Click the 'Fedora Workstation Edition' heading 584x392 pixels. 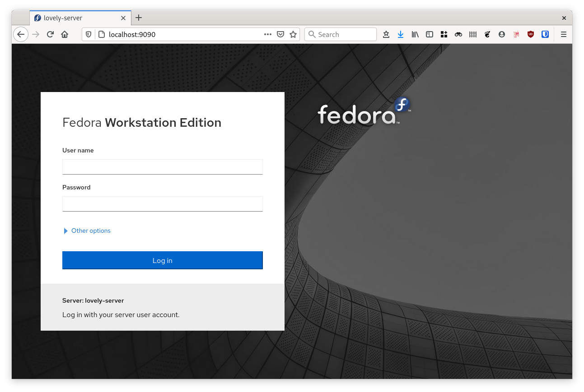pyautogui.click(x=142, y=123)
